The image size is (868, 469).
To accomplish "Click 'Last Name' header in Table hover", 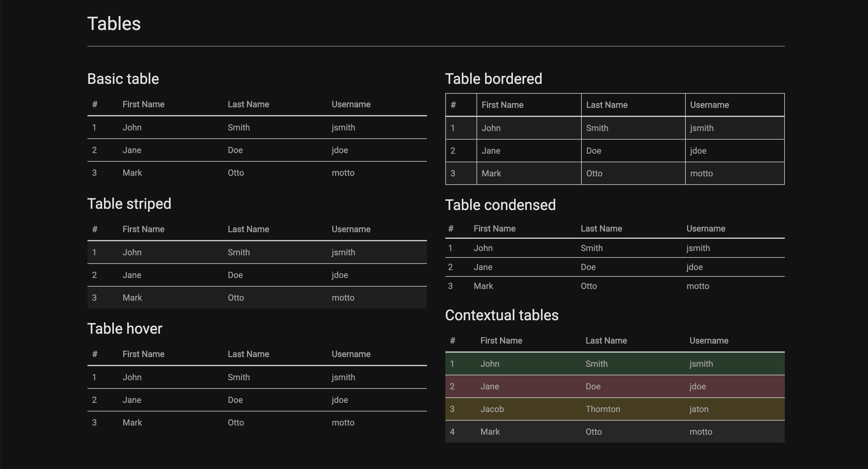I will click(x=248, y=354).
